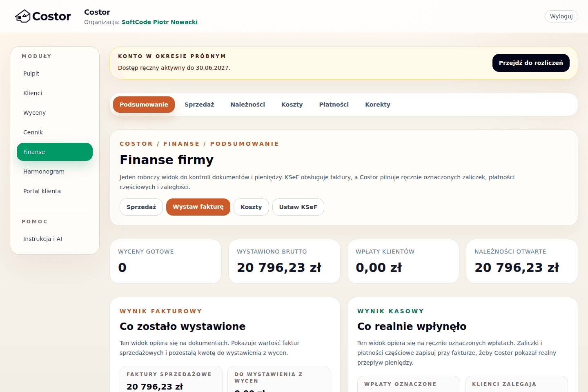Click the Dostęp ręczny aktywny notice text
Image resolution: width=588 pixels, height=392 pixels.
pyautogui.click(x=174, y=68)
